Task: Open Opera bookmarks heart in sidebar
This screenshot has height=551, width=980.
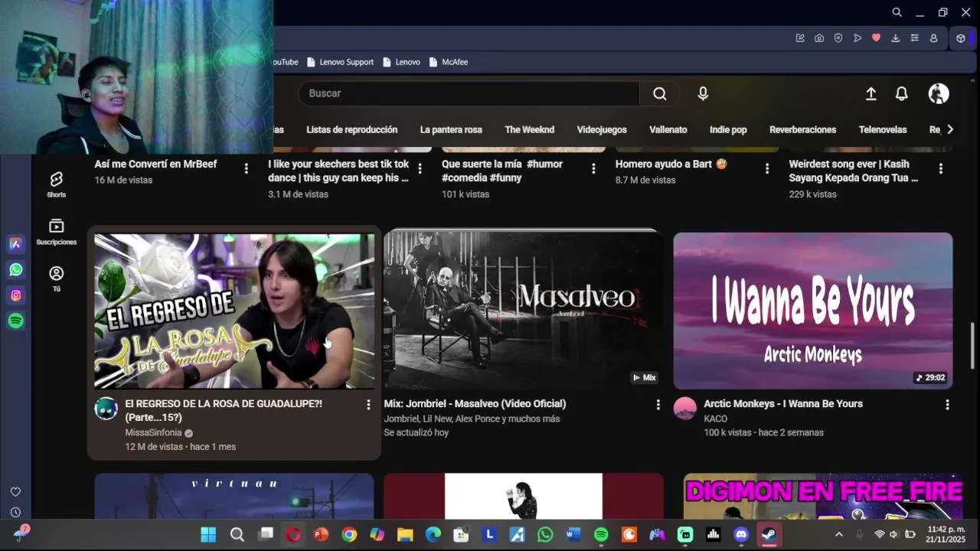Action: (15, 491)
